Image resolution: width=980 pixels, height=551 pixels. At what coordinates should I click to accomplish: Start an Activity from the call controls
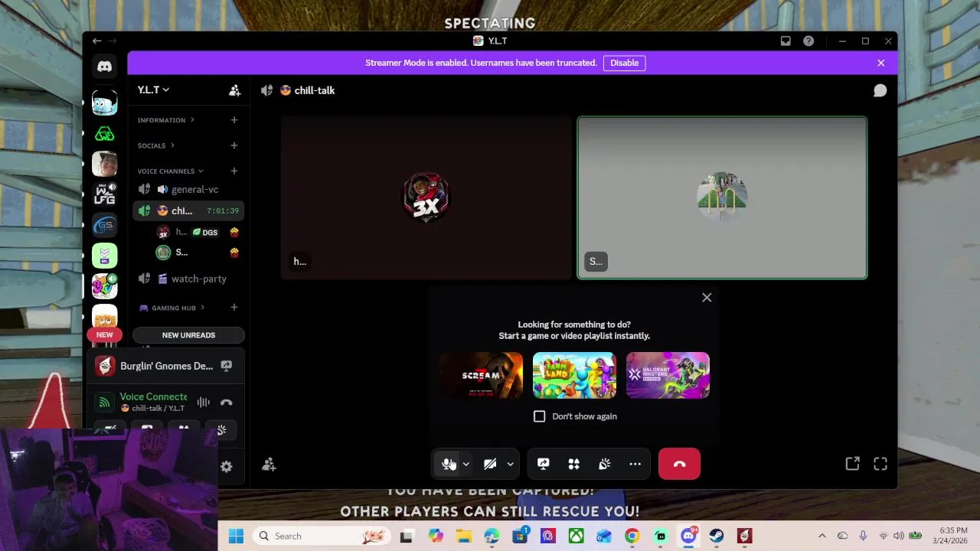(573, 464)
